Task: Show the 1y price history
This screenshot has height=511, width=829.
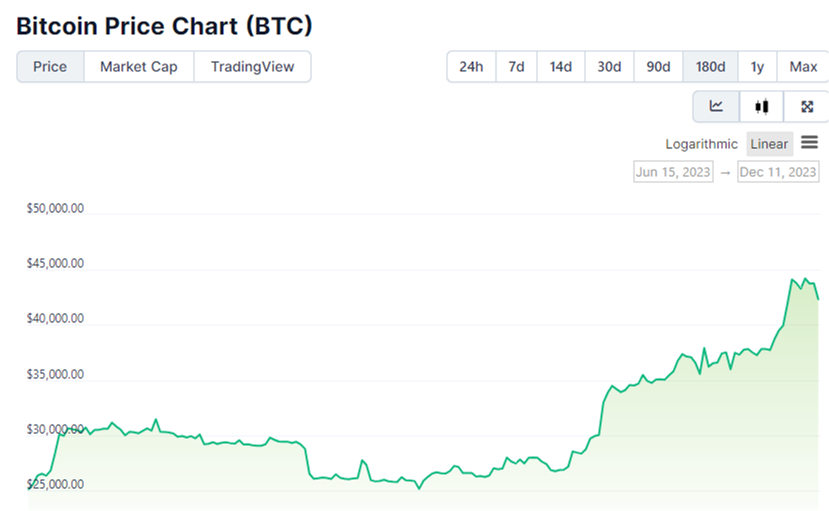Action: point(757,67)
